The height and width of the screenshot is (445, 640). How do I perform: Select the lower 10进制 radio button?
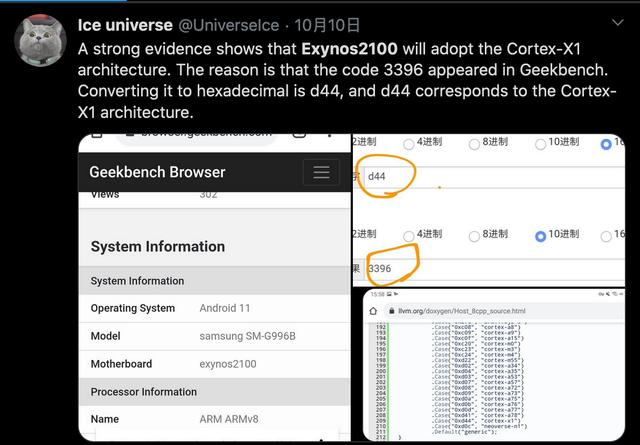(540, 236)
